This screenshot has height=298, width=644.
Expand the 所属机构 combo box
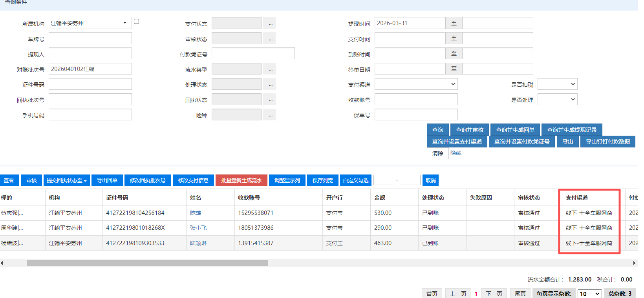pyautogui.click(x=125, y=23)
